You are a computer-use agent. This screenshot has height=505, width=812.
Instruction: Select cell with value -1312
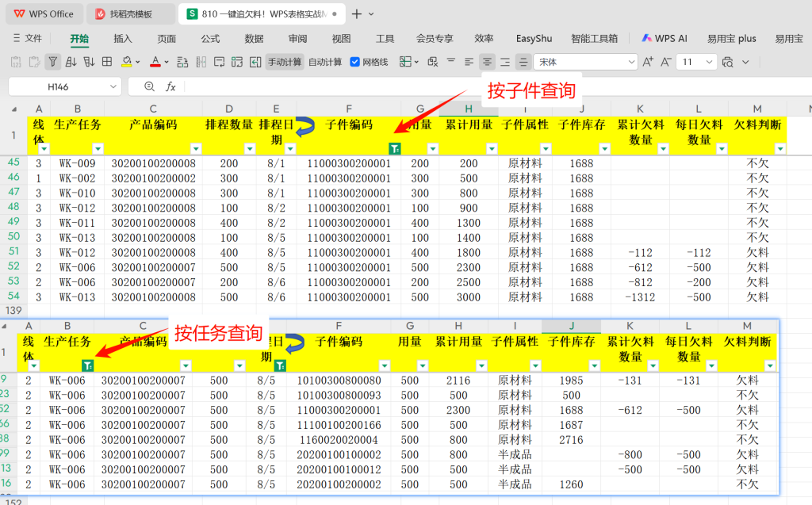tap(640, 297)
